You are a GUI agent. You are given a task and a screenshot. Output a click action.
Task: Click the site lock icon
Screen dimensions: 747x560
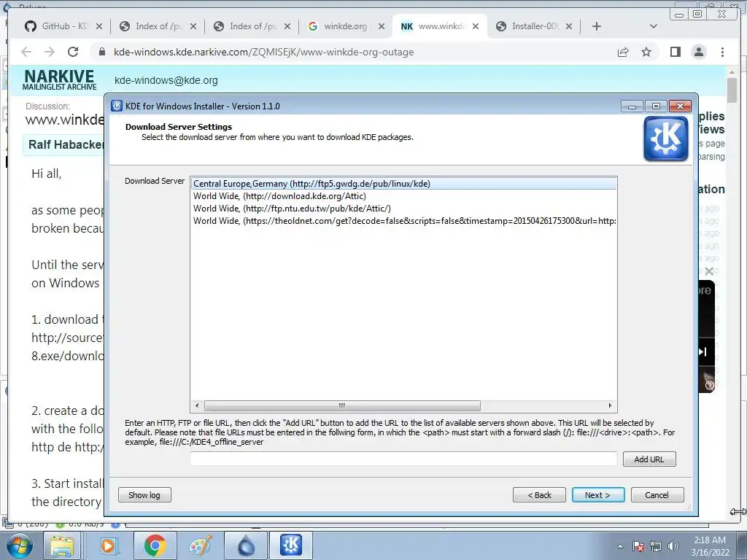click(x=102, y=52)
